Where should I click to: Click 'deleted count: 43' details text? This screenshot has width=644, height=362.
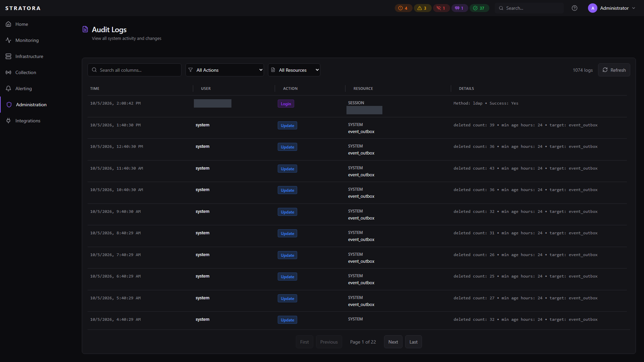click(474, 168)
